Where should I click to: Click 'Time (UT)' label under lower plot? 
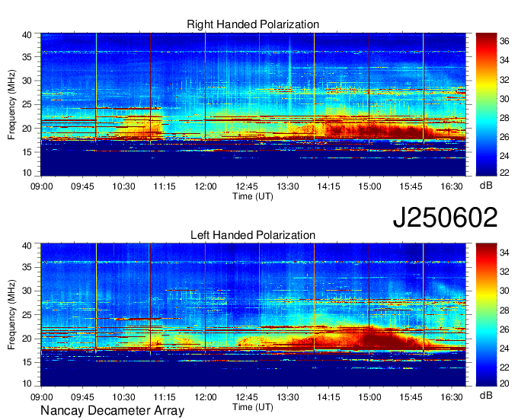(x=253, y=407)
